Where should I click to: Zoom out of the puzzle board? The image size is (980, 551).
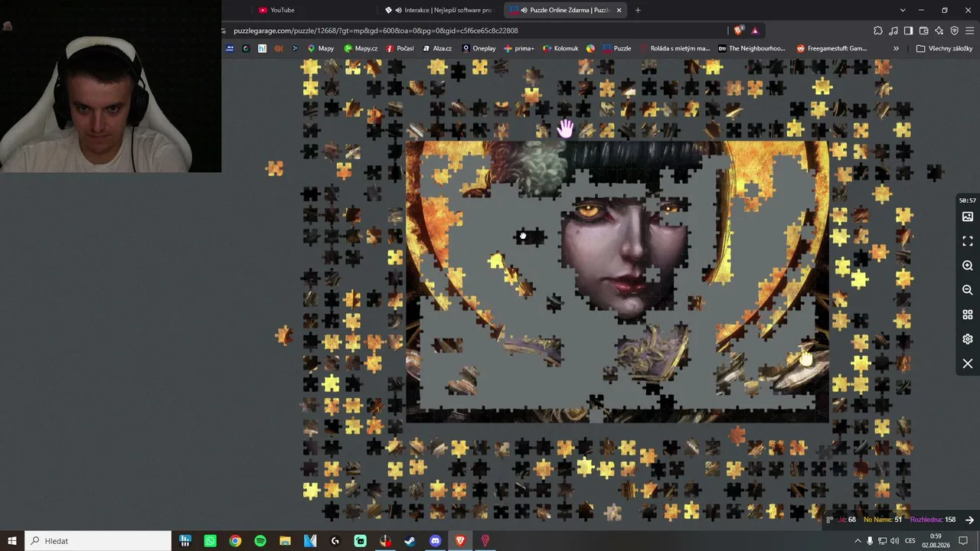click(968, 290)
